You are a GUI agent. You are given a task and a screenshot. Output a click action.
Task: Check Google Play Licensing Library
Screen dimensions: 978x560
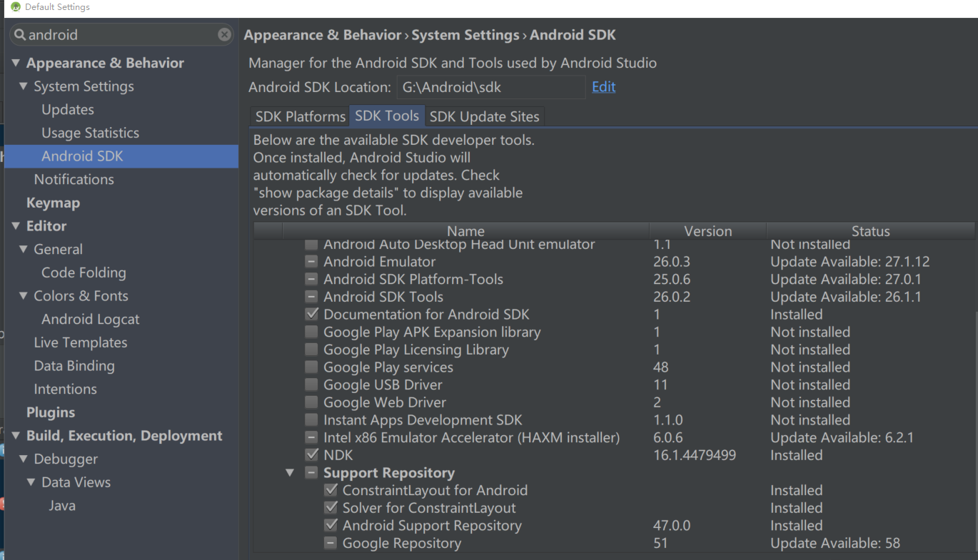[x=311, y=350]
